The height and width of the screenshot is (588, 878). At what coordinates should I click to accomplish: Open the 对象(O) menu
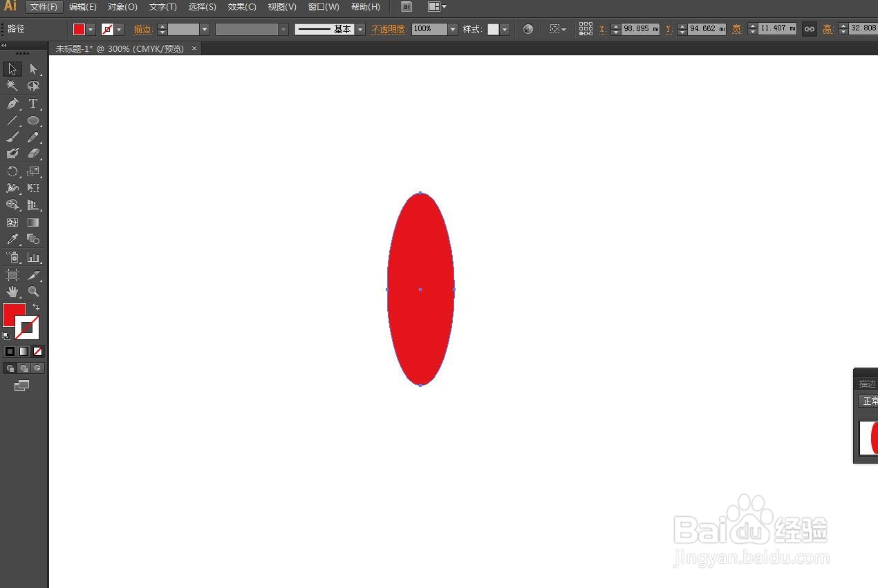(x=122, y=7)
